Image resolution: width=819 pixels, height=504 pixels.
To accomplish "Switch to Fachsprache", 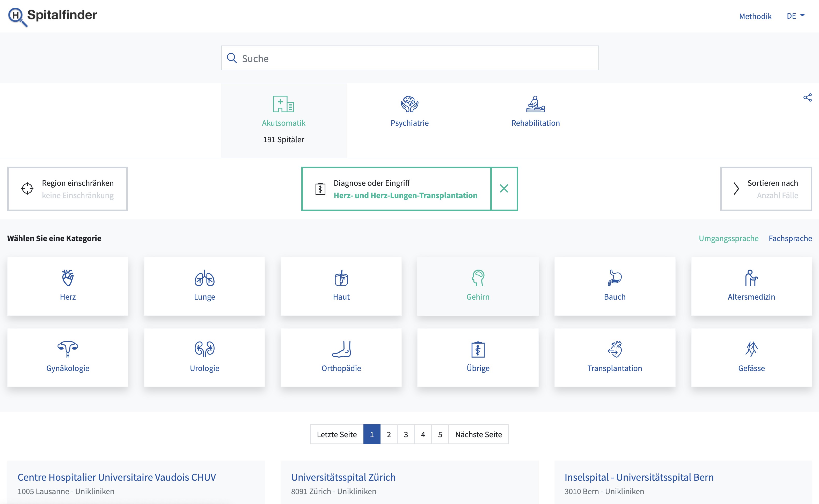I will tap(790, 238).
